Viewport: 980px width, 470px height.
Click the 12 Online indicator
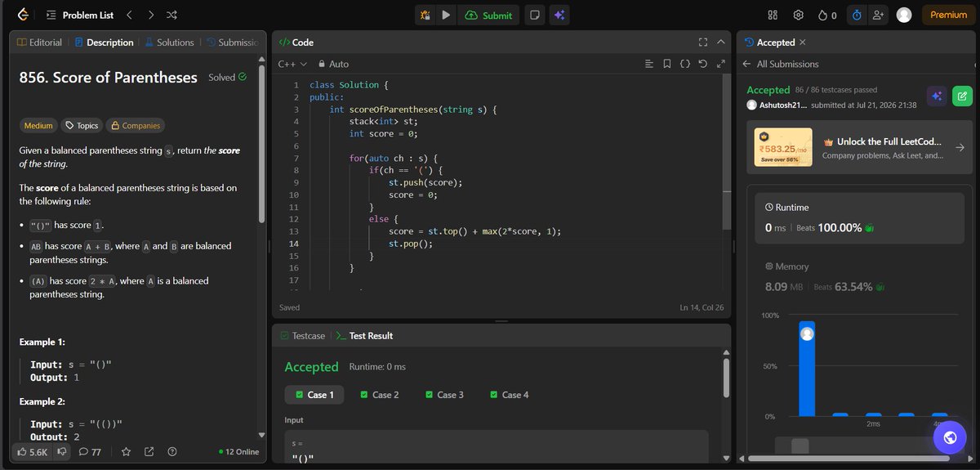point(238,451)
